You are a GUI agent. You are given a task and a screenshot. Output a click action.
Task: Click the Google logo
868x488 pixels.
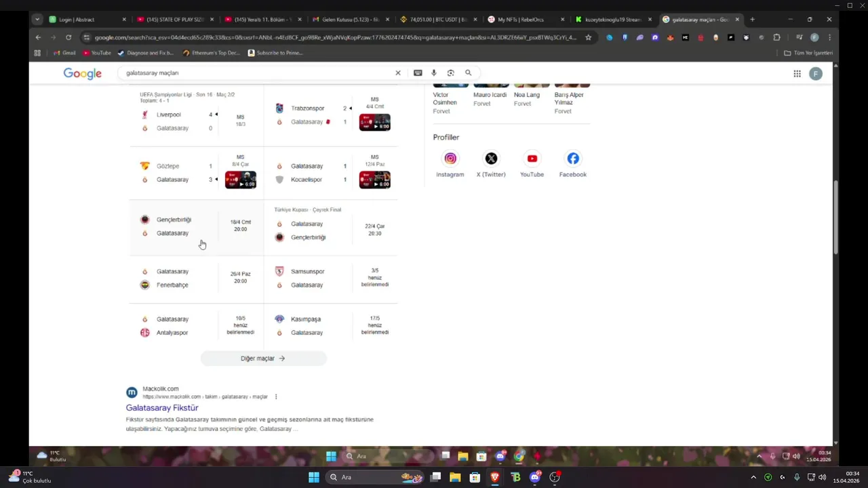coord(83,73)
